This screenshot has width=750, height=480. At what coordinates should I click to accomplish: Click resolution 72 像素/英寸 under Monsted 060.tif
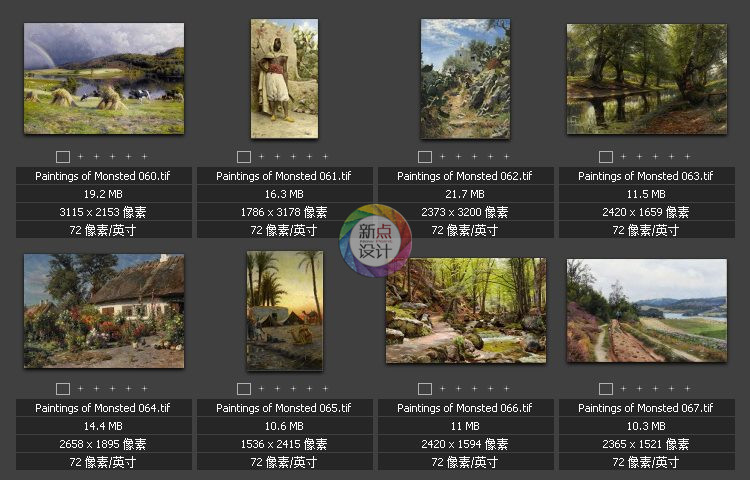pos(103,230)
